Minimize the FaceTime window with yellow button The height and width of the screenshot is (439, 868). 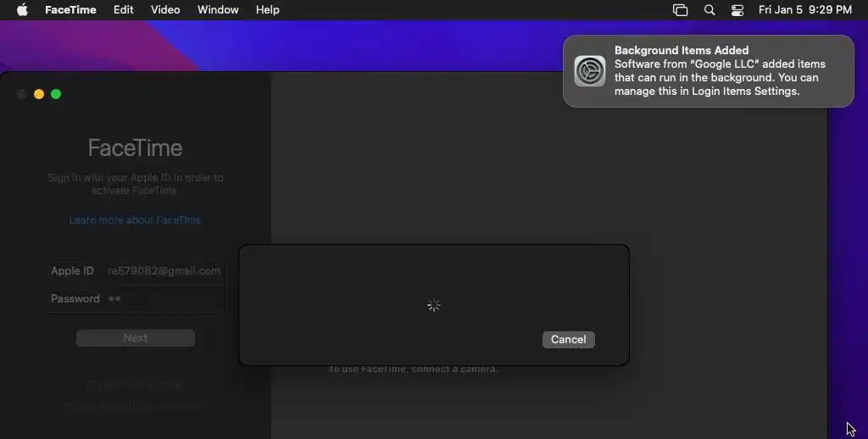click(39, 94)
